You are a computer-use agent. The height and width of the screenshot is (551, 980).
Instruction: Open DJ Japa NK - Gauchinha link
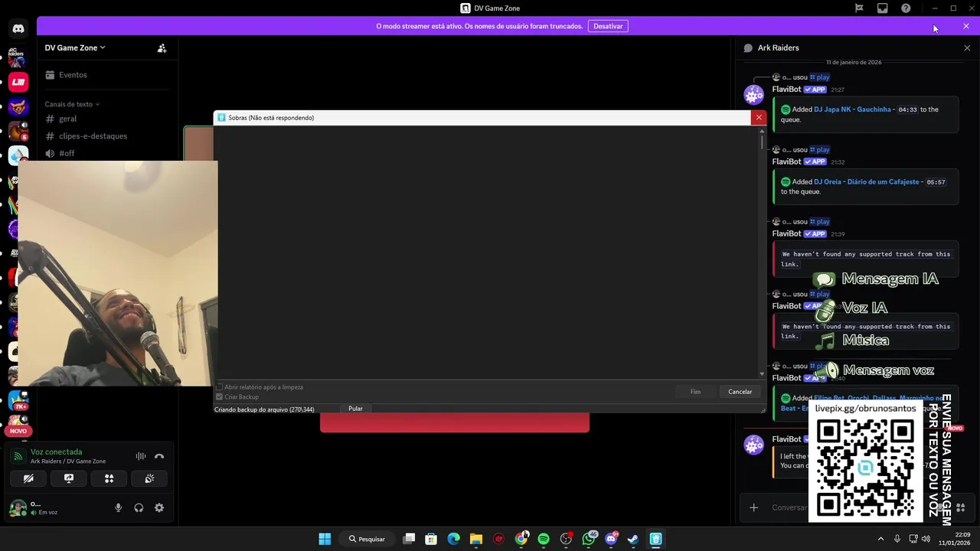(x=852, y=109)
